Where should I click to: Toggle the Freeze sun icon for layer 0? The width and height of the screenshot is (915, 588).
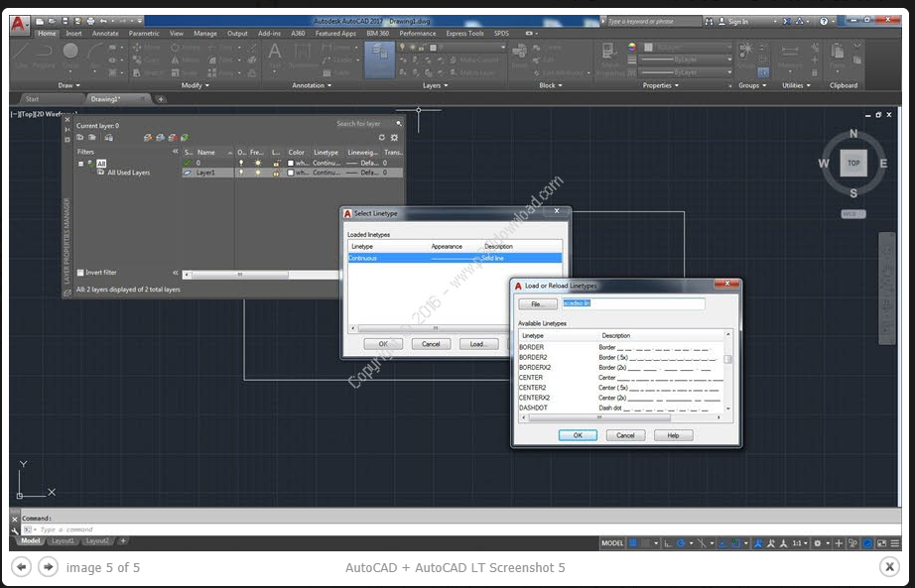point(258,164)
